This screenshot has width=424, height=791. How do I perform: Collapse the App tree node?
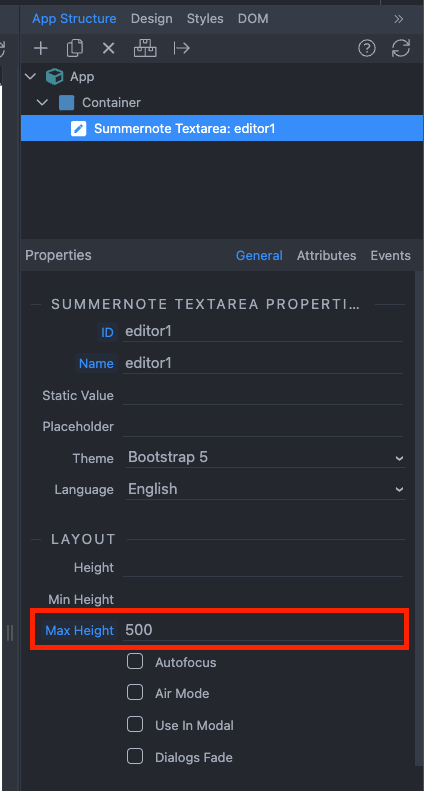[x=30, y=77]
